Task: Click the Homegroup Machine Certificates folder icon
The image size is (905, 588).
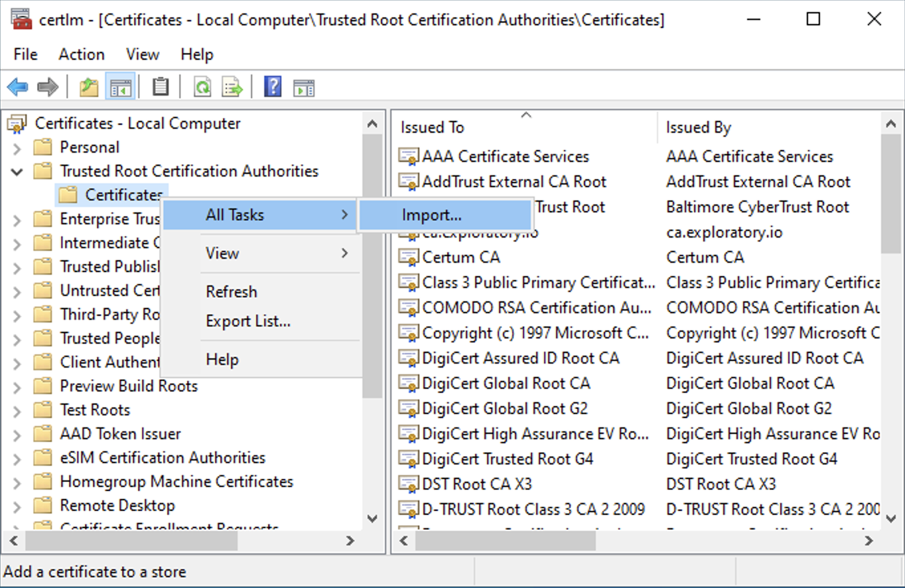Action: (x=43, y=481)
